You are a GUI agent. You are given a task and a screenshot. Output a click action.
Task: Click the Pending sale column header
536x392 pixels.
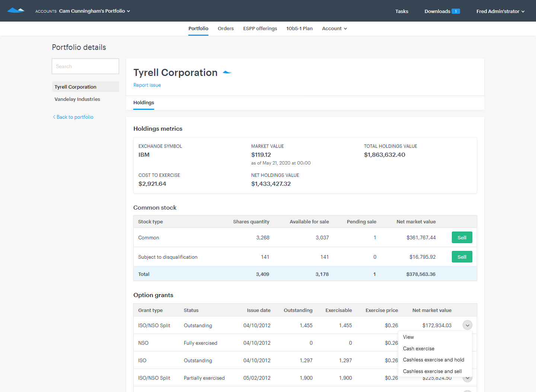coord(361,222)
